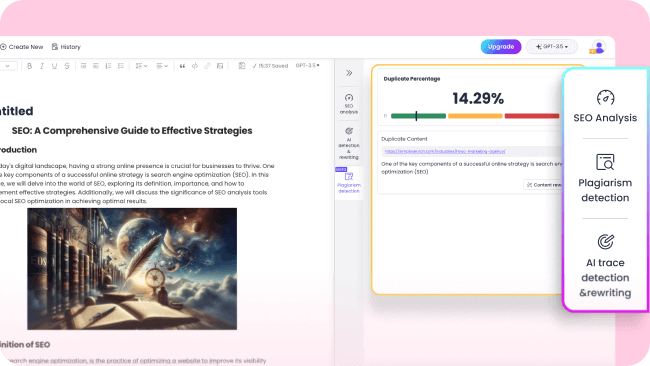Screen dimensions: 650x366
Task: Open the toolbar GPT-3.5 dropdown
Action: 308,65
